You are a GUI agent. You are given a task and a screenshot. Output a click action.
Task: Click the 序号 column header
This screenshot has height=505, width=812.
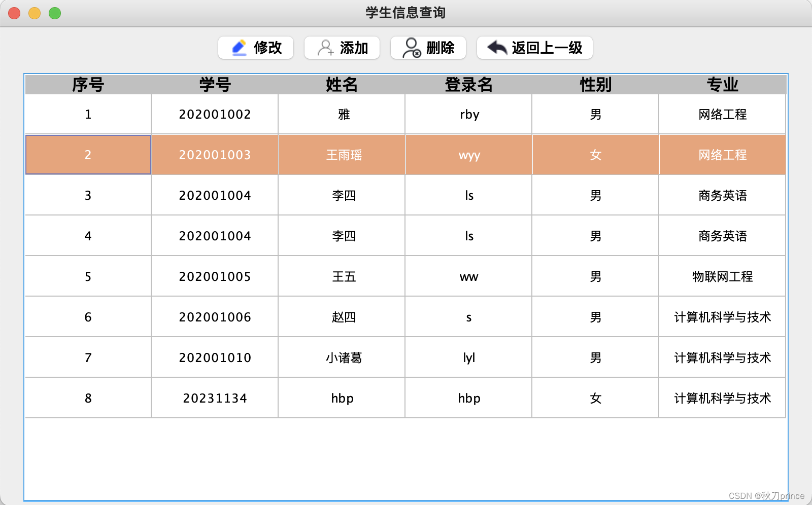pyautogui.click(x=88, y=85)
